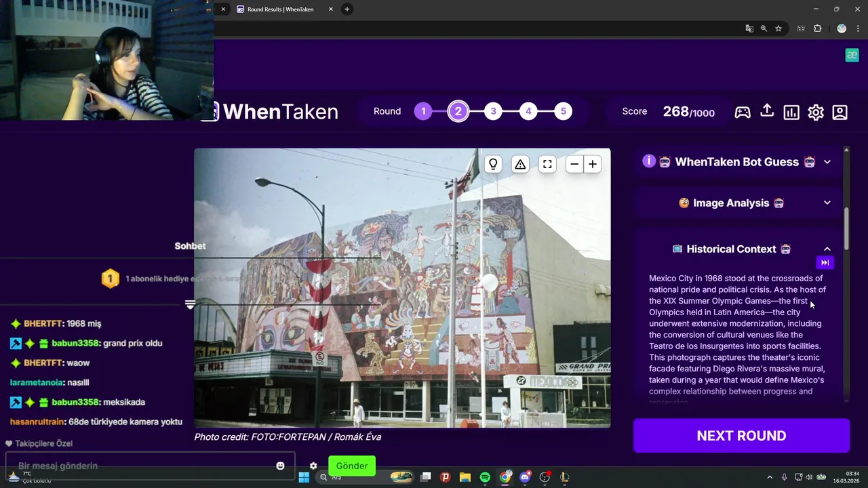Select round 2 in the round tracker
This screenshot has width=868, height=488.
(458, 111)
